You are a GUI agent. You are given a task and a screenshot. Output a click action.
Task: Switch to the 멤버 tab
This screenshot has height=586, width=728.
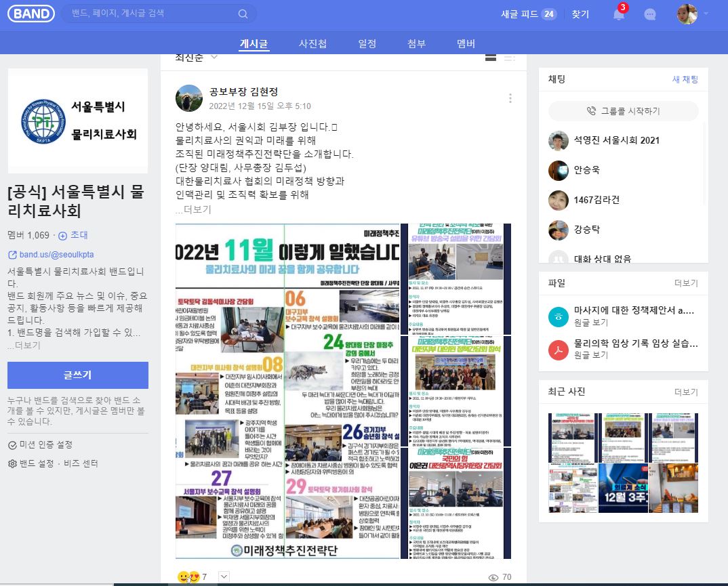[466, 43]
